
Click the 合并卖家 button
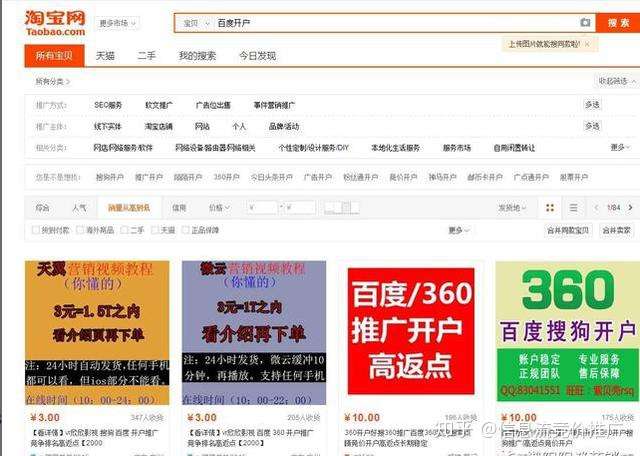(616, 230)
